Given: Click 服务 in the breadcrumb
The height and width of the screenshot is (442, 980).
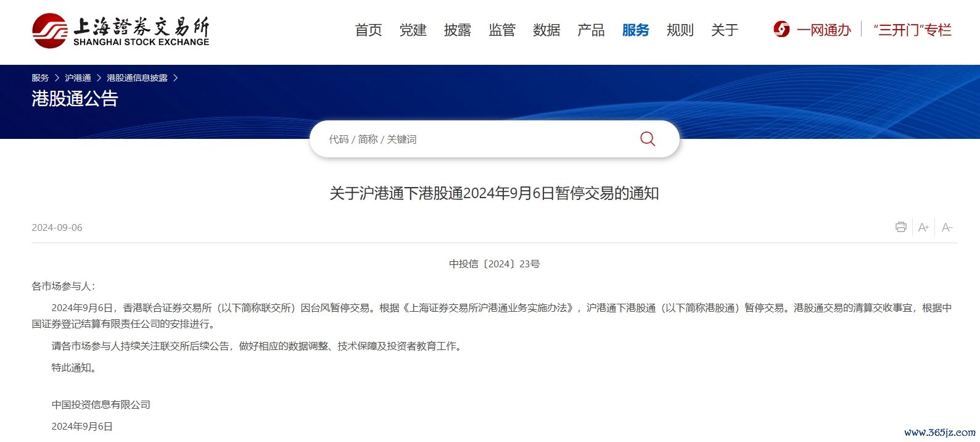Looking at the screenshot, I should (x=40, y=78).
